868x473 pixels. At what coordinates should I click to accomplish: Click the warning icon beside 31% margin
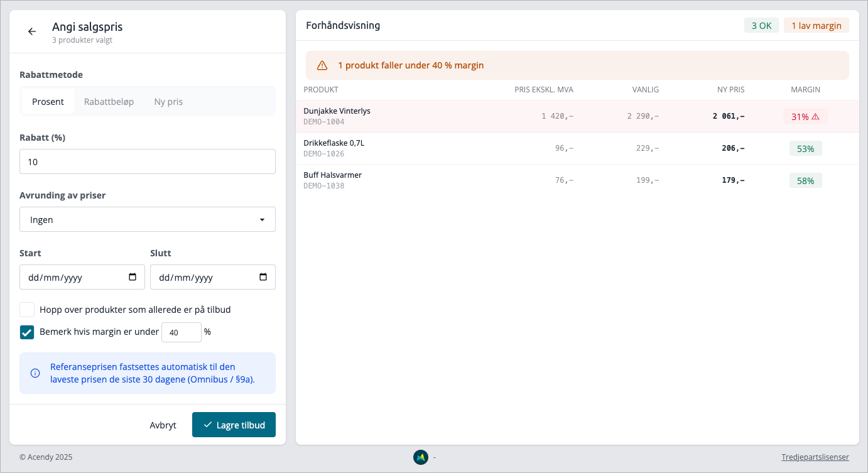(816, 116)
